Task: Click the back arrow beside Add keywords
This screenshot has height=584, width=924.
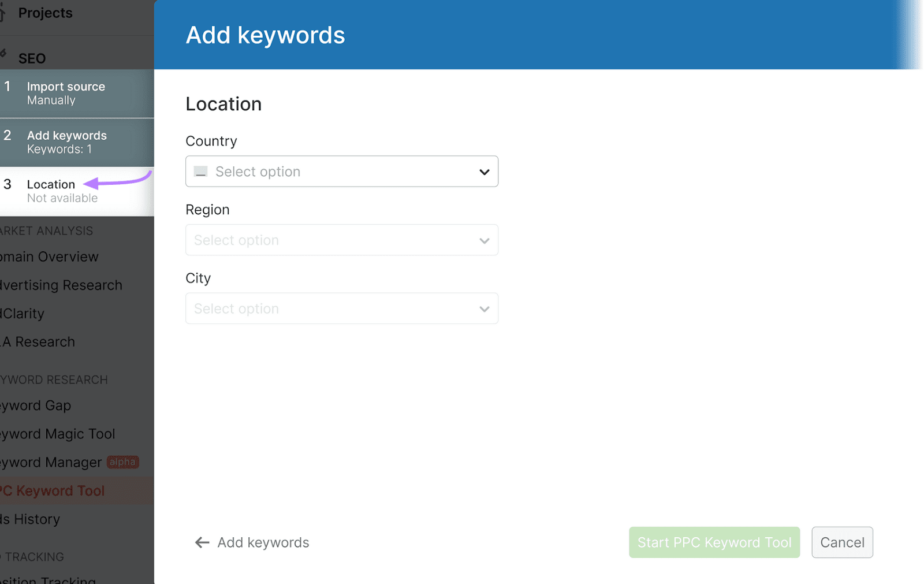Action: [202, 542]
